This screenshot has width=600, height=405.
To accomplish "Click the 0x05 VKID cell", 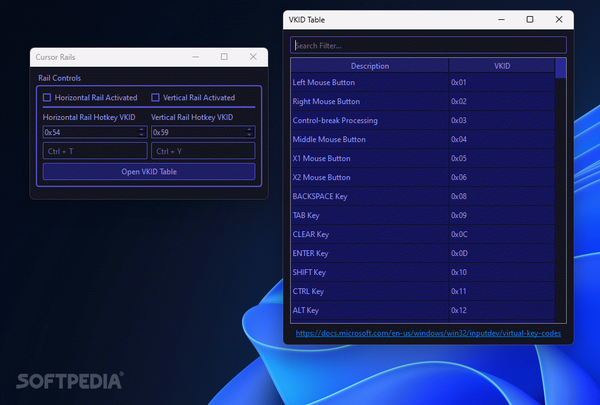I will coord(502,158).
